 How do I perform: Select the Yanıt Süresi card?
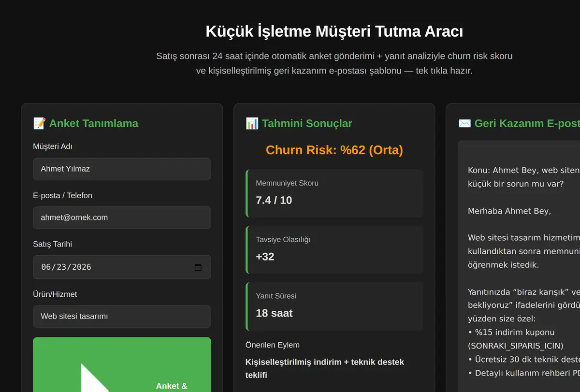tap(334, 306)
